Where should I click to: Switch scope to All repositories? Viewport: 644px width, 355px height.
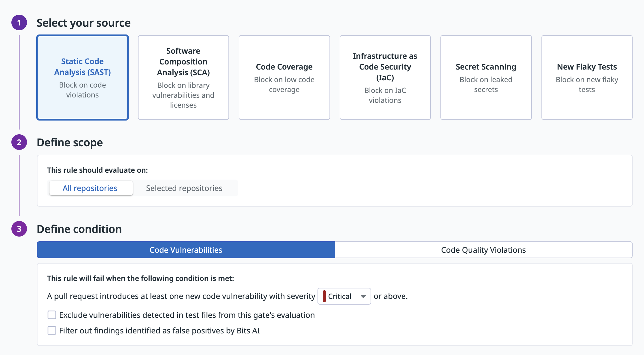90,188
